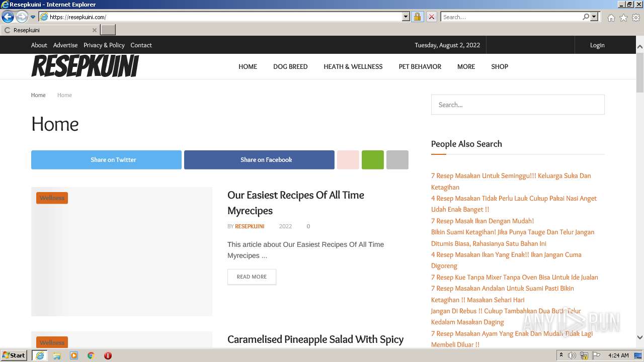
Task: Click Share on Facebook button
Action: [x=259, y=160]
